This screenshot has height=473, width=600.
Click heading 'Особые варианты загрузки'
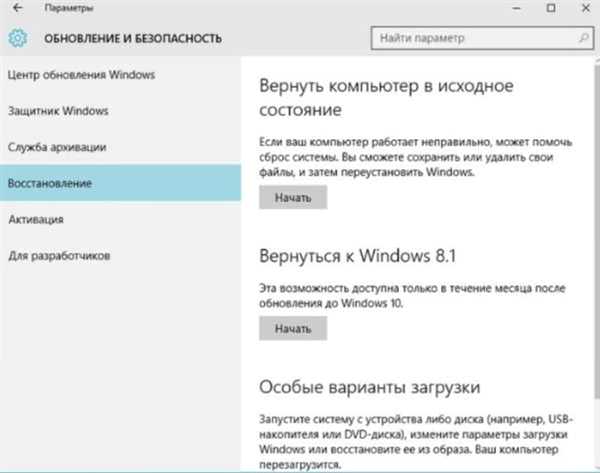[370, 387]
